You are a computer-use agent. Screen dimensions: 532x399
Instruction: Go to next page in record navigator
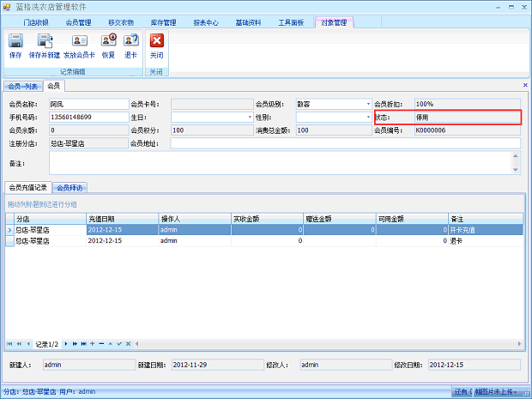(x=75, y=344)
